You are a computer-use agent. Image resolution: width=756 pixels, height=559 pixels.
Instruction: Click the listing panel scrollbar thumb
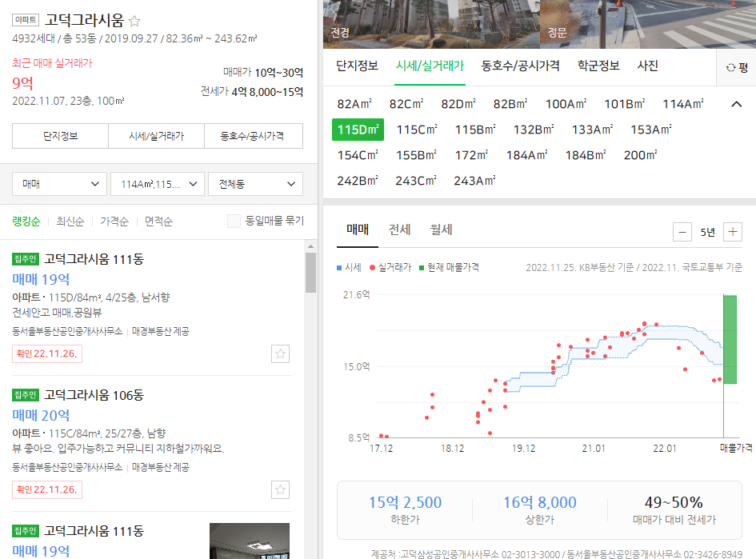tap(310, 273)
